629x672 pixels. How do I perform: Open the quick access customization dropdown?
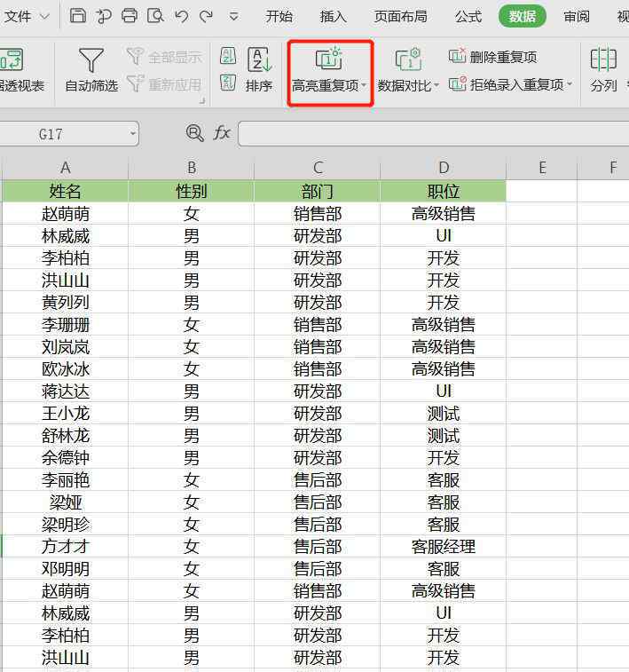(x=234, y=17)
